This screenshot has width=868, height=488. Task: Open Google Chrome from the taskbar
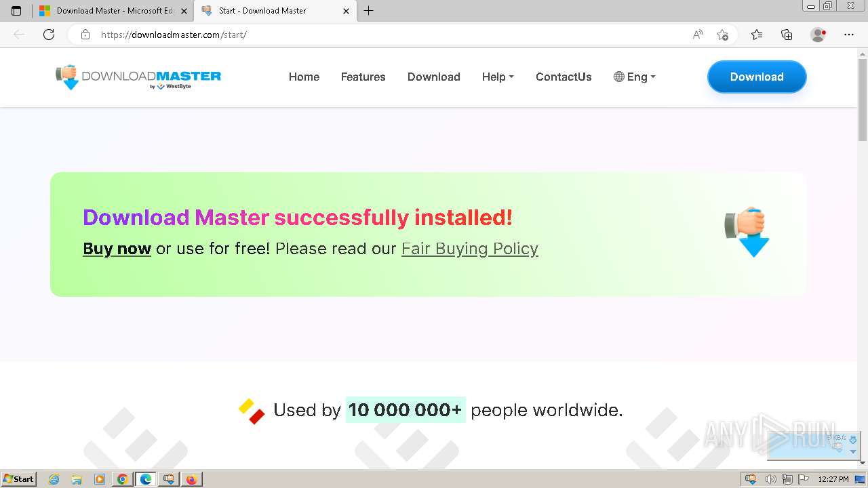click(122, 479)
